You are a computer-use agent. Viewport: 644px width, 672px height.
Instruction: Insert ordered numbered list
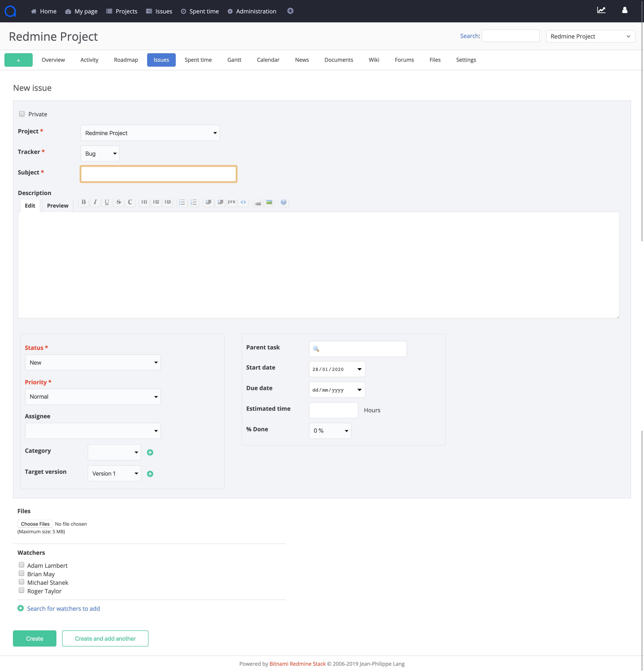[193, 202]
